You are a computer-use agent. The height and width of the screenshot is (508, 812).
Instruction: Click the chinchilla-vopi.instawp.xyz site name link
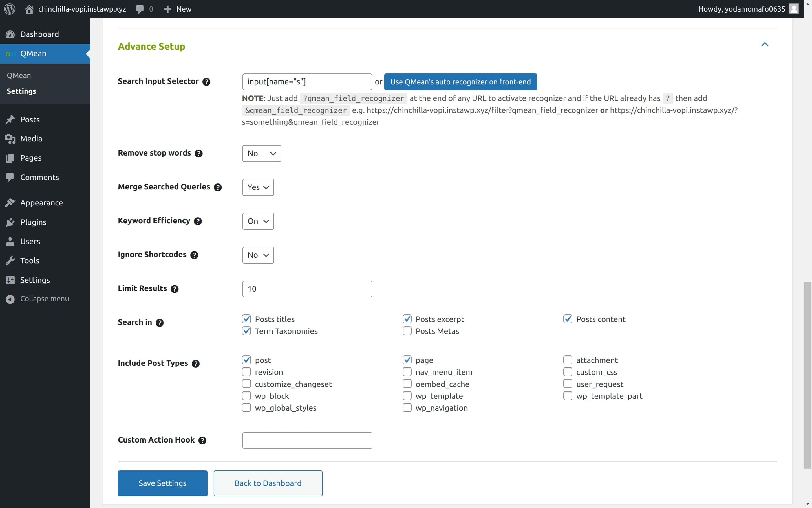(x=82, y=9)
